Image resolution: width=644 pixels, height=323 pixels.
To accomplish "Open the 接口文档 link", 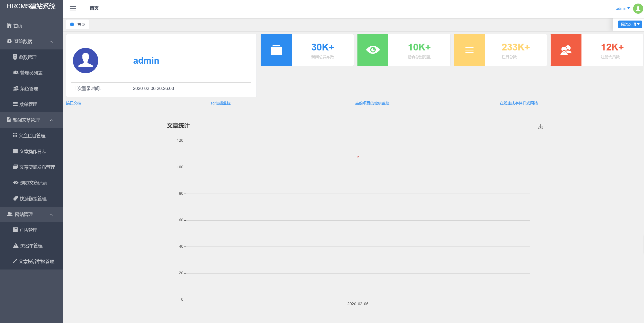I will (73, 103).
